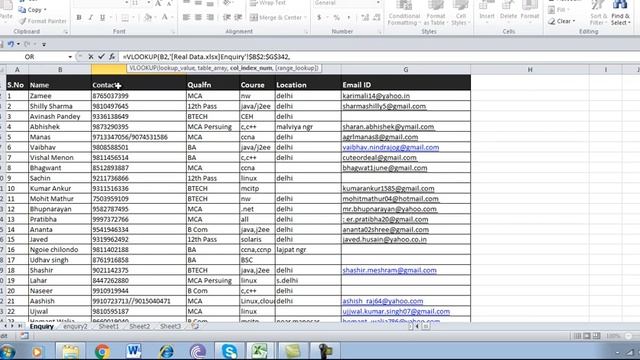This screenshot has height=360, width=640.
Task: Click the Email ID header cell
Action: (x=406, y=85)
